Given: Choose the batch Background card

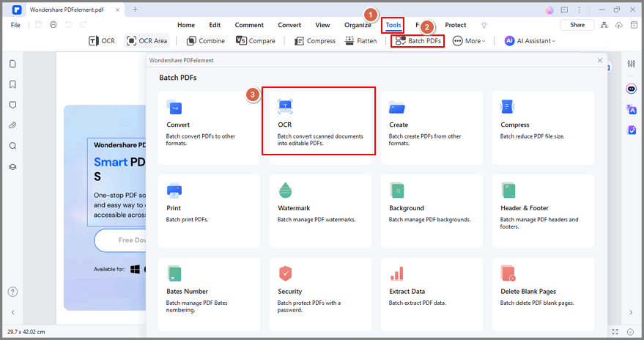Looking at the screenshot, I should [x=432, y=211].
